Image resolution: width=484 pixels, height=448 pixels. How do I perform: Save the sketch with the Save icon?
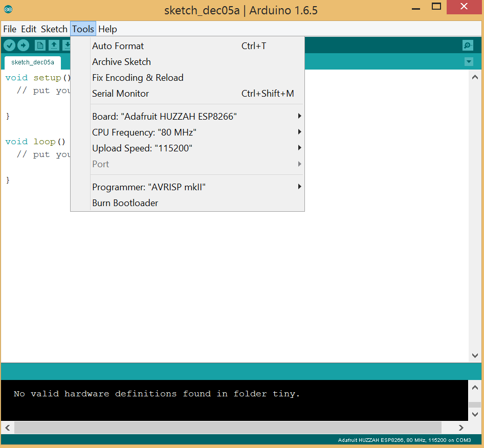68,45
